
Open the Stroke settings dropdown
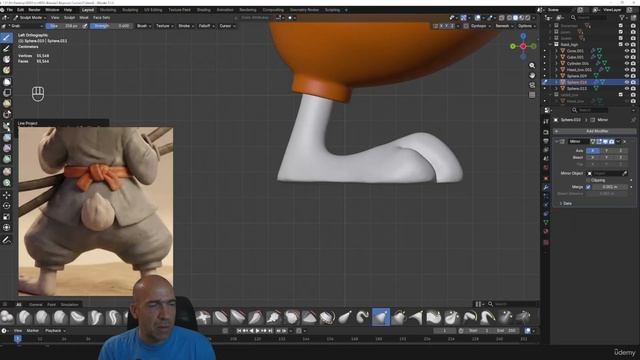186,26
